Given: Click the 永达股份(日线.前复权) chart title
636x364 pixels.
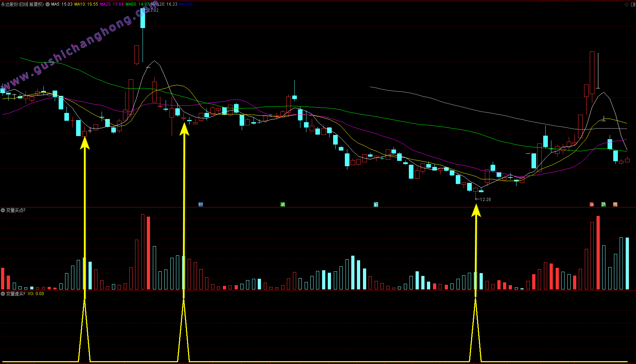Looking at the screenshot, I should click(x=22, y=4).
